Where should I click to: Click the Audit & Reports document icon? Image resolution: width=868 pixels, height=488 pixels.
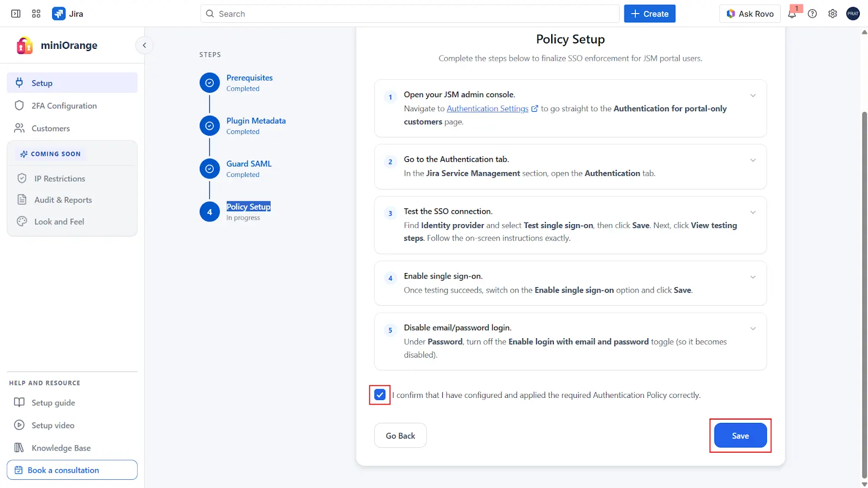tap(22, 200)
